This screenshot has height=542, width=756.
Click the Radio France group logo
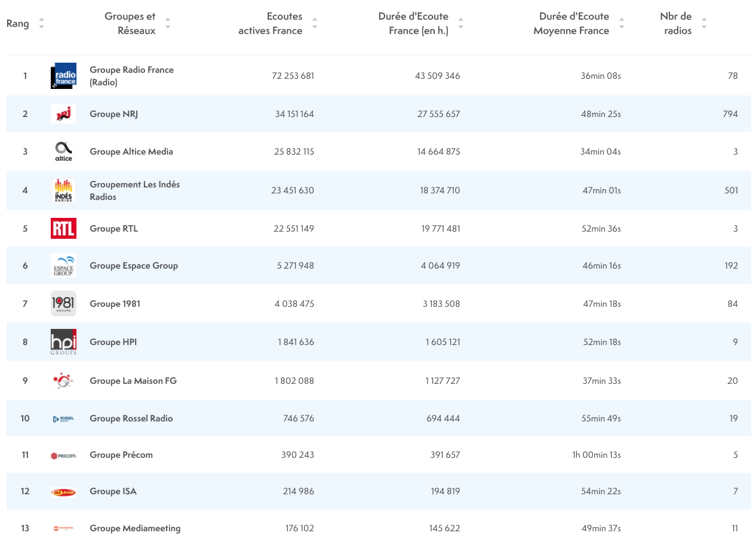coord(63,76)
